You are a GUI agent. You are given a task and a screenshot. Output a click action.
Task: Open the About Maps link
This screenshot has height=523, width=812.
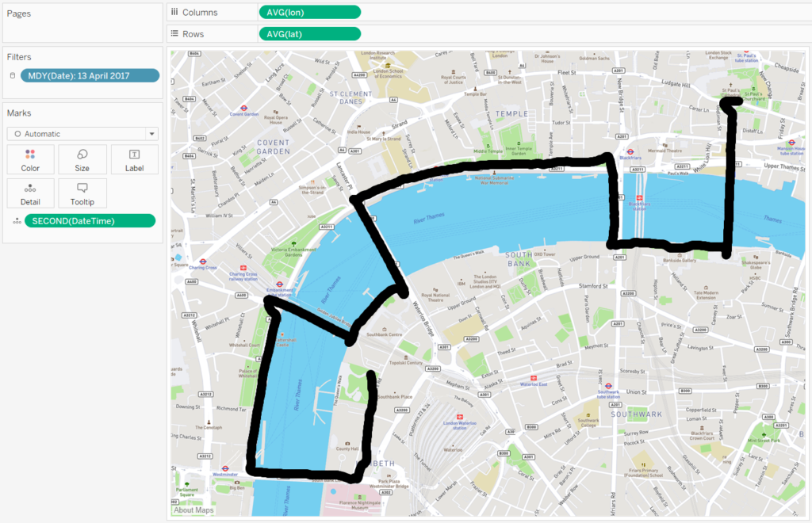(193, 510)
